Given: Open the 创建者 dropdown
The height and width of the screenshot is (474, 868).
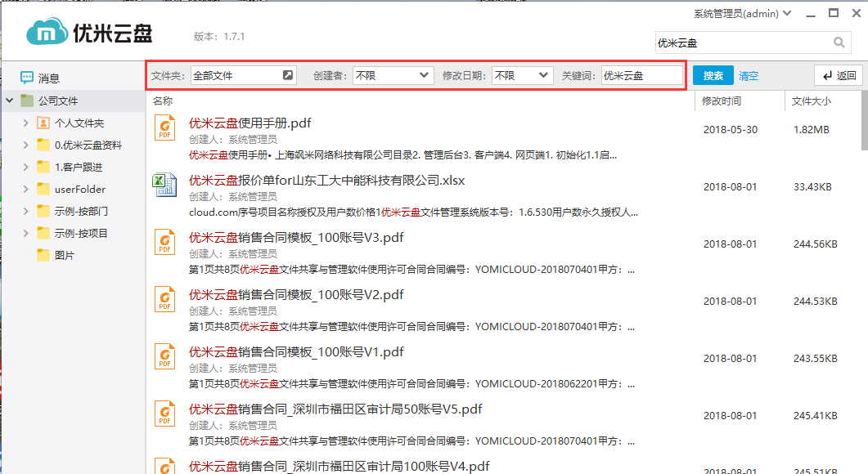Looking at the screenshot, I should tap(392, 75).
